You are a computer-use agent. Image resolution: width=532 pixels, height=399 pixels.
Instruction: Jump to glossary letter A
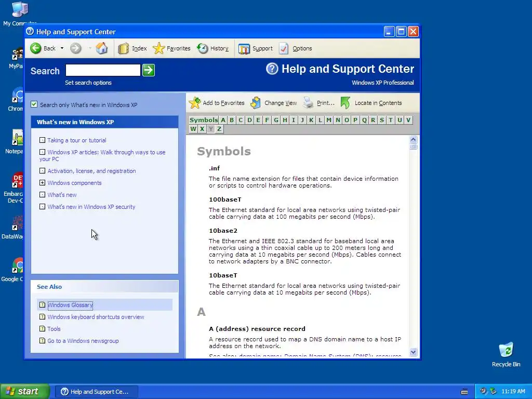(223, 120)
